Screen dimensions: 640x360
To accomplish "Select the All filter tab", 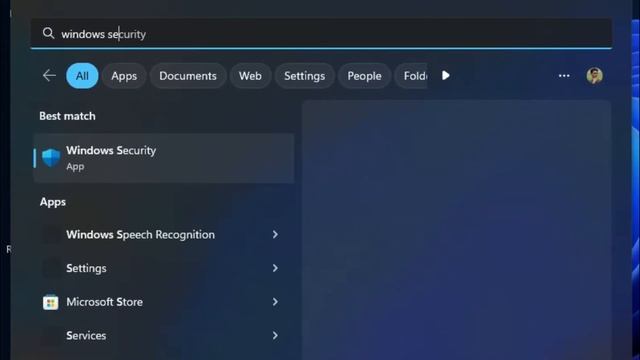I will pos(82,76).
